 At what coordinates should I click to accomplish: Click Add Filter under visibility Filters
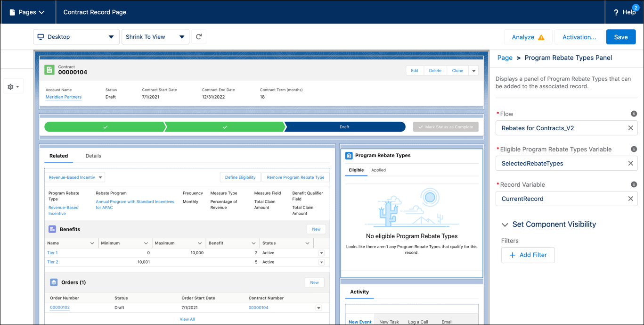528,255
